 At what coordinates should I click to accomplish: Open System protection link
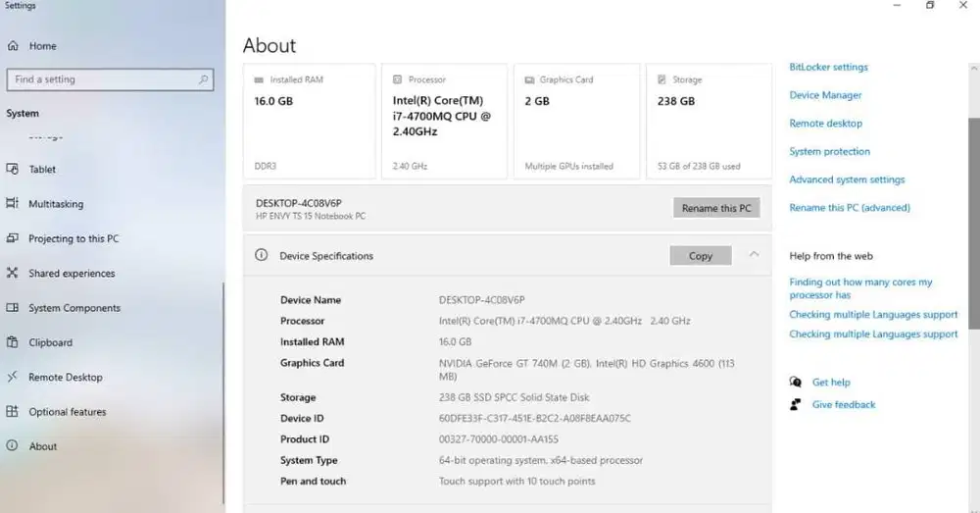click(x=829, y=151)
